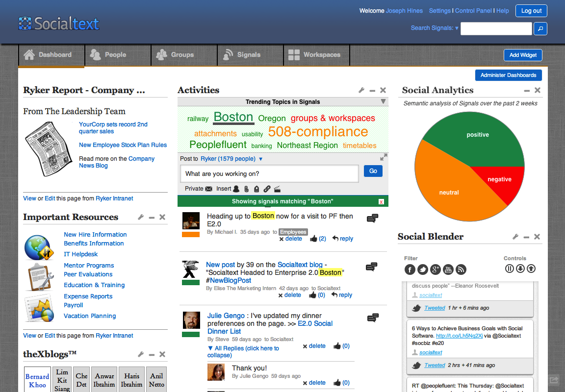Image resolution: width=565 pixels, height=392 pixels.
Task: Open the Activities widget wrench settings
Action: pos(361,90)
